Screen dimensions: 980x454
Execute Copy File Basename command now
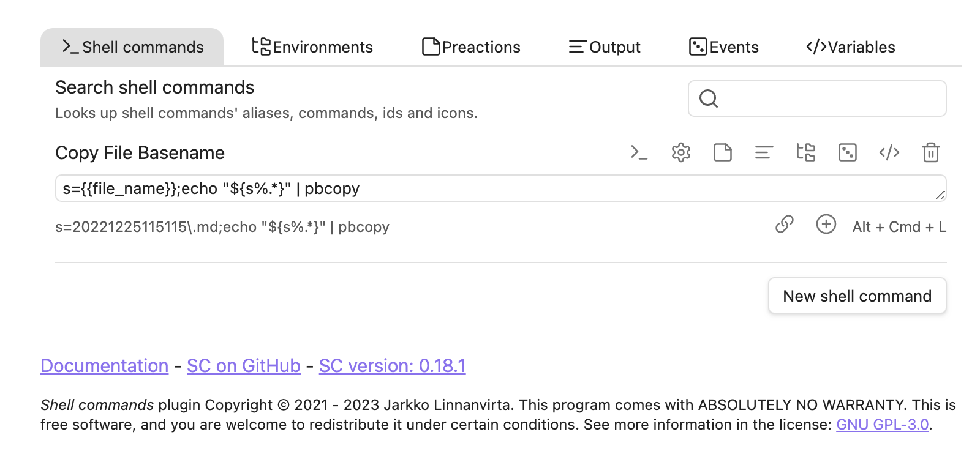coord(639,152)
